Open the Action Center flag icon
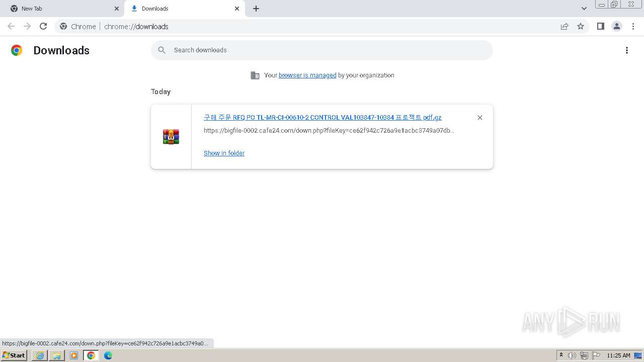 pyautogui.click(x=596, y=355)
